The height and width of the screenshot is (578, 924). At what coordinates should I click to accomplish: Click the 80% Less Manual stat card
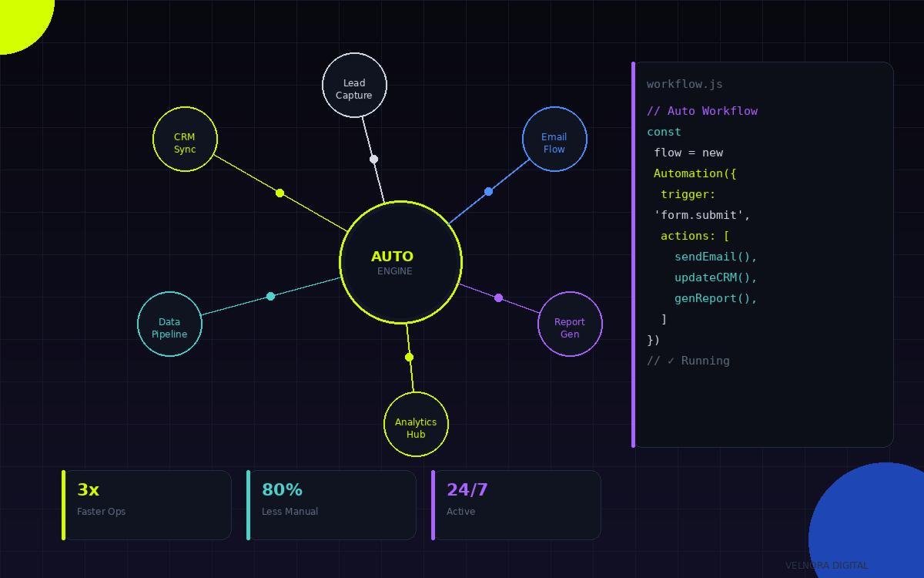(331, 505)
